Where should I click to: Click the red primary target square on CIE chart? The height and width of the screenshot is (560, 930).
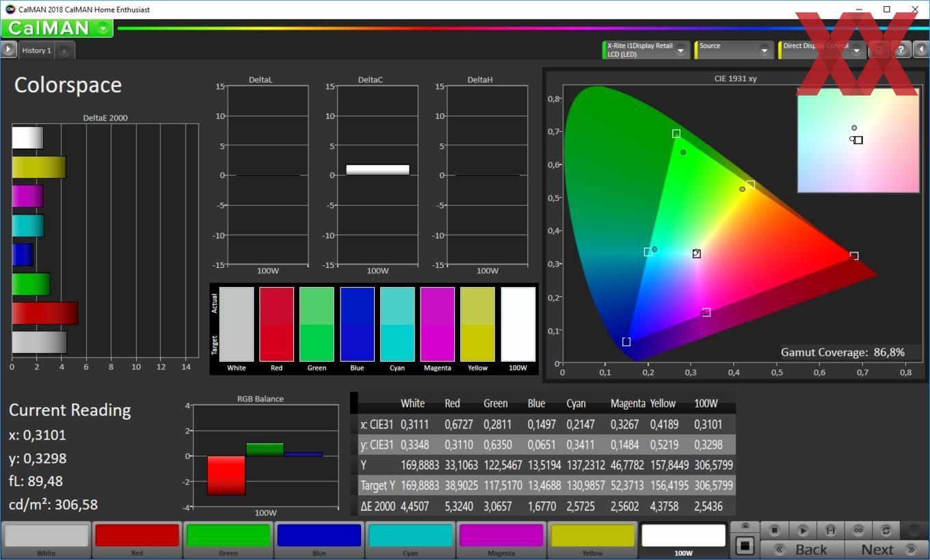point(854,256)
